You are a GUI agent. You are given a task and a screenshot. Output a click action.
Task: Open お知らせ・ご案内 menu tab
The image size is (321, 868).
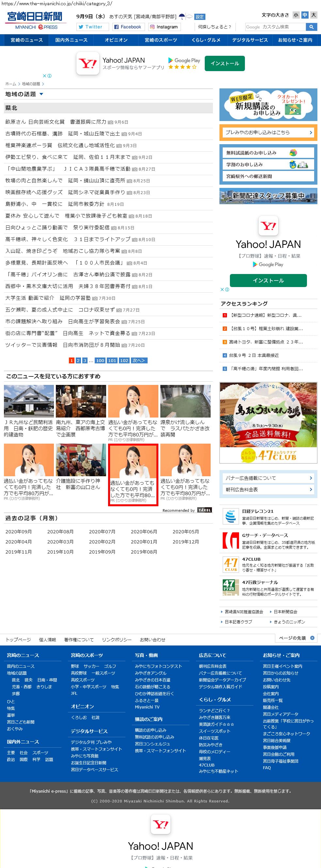point(295,40)
